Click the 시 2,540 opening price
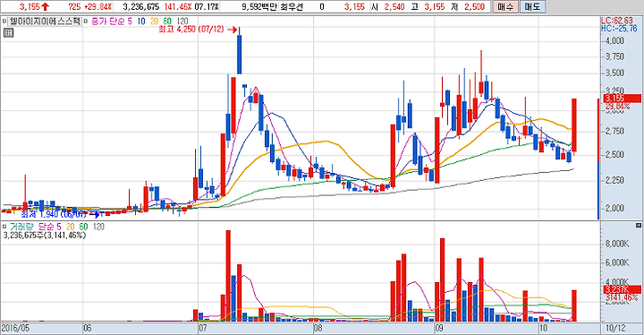The width and height of the screenshot is (644, 335). [387, 6]
